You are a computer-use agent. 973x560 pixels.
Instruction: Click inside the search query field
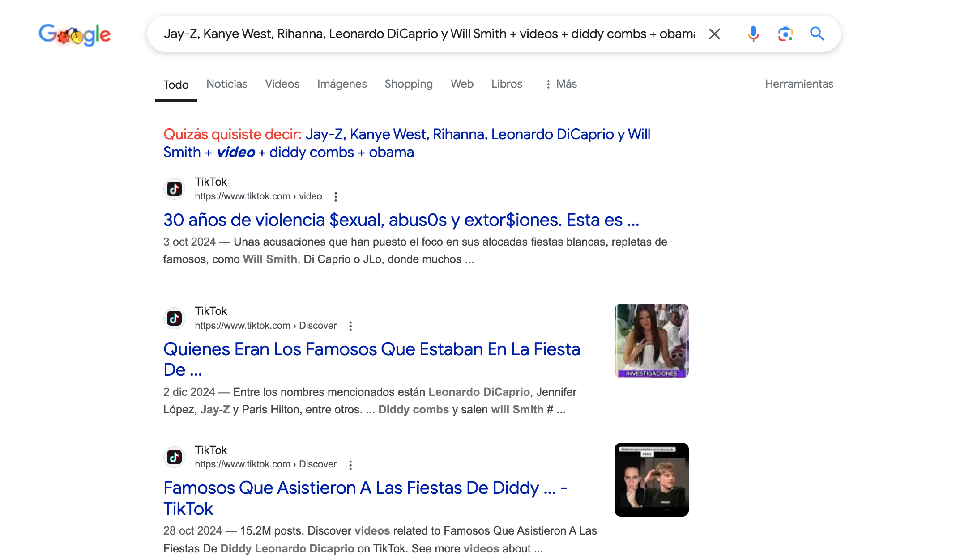click(429, 34)
